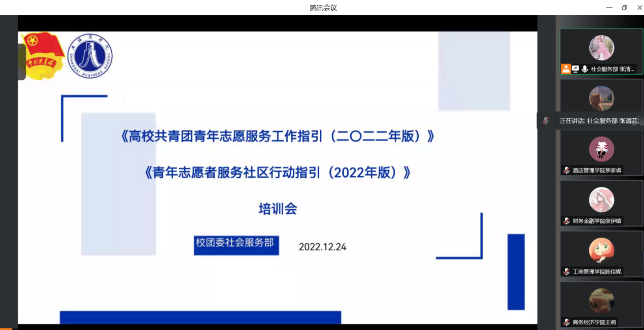Click the screen-sharing icon on 张清芸's tile
Screen dimensions: 644x330
click(x=575, y=69)
